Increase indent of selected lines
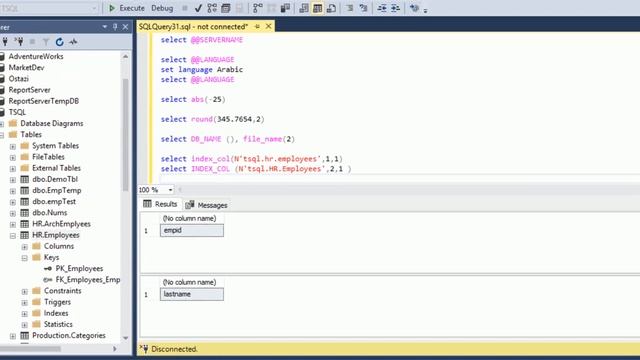Viewport: 640px width, 360px height. point(395,8)
